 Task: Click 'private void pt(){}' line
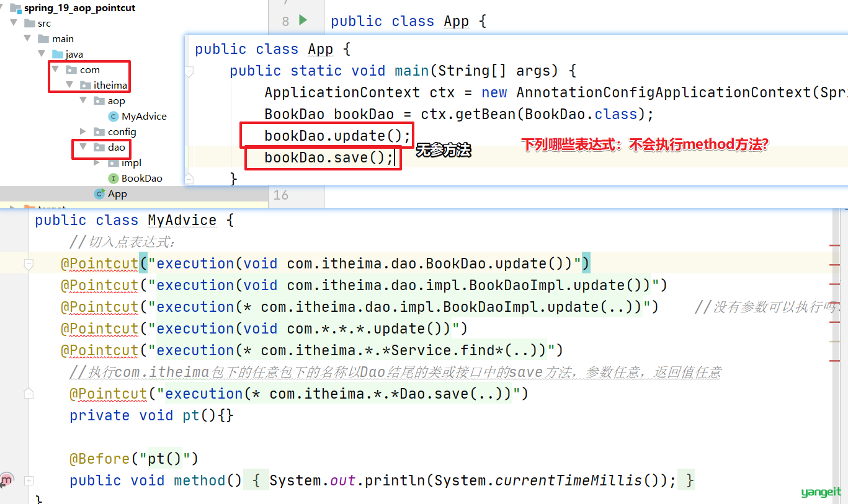tap(151, 415)
